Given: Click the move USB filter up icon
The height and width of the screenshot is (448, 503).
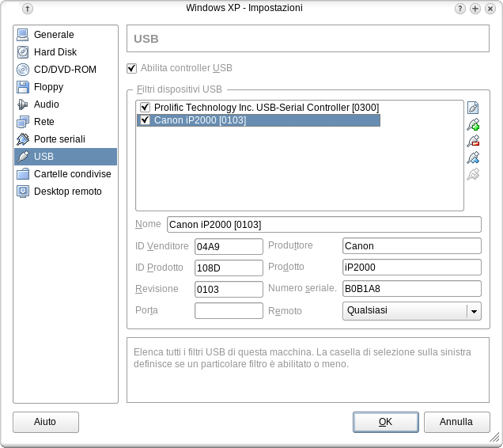Looking at the screenshot, I should (x=474, y=158).
